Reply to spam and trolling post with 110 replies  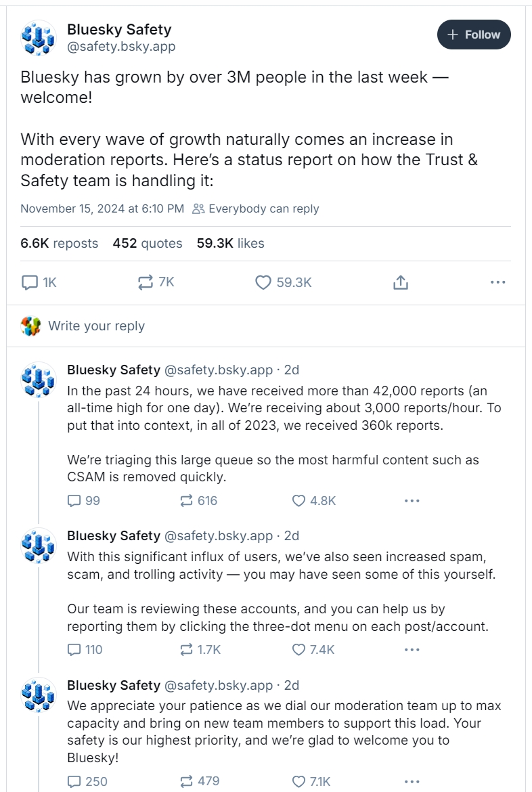pos(85,650)
